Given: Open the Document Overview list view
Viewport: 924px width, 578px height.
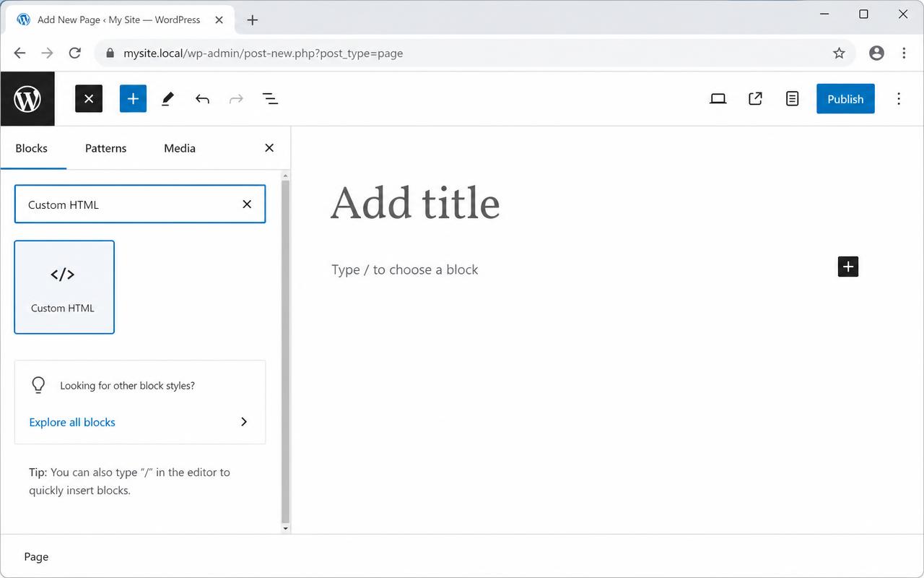Looking at the screenshot, I should (x=270, y=99).
